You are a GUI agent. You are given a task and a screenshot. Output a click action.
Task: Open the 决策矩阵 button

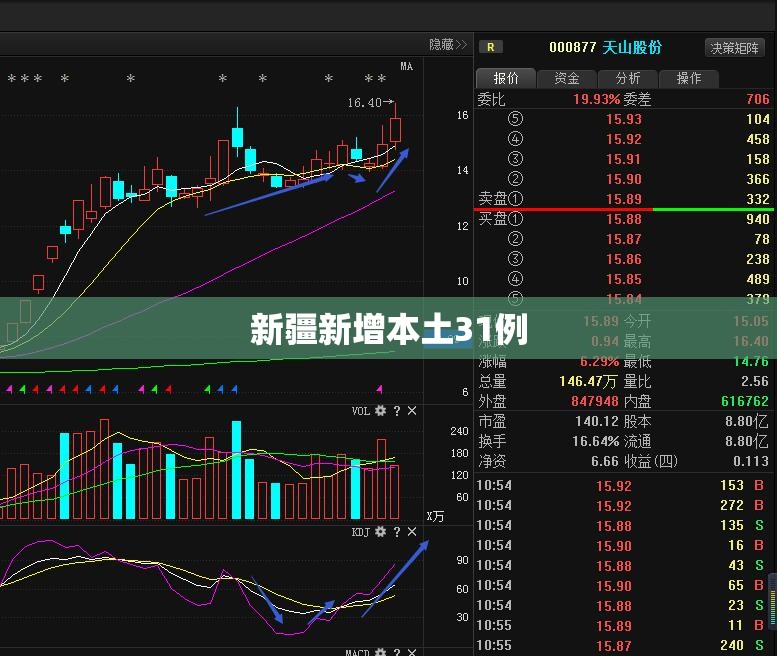pyautogui.click(x=734, y=48)
